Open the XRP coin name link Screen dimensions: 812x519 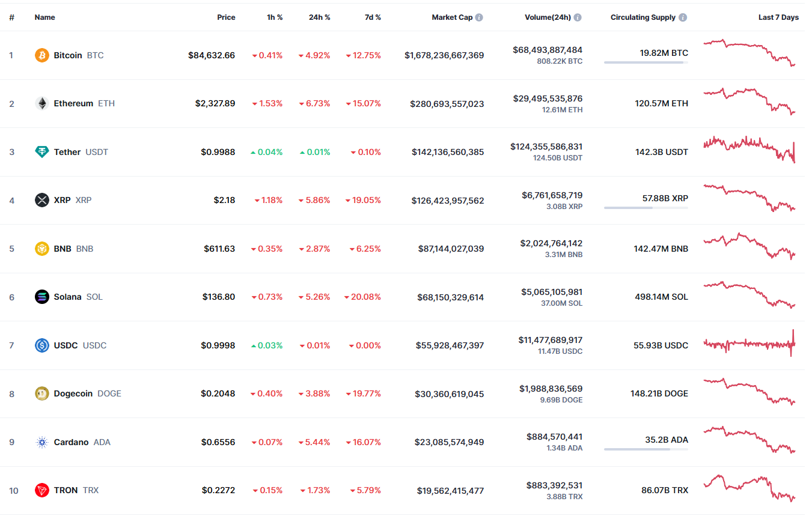(x=62, y=200)
